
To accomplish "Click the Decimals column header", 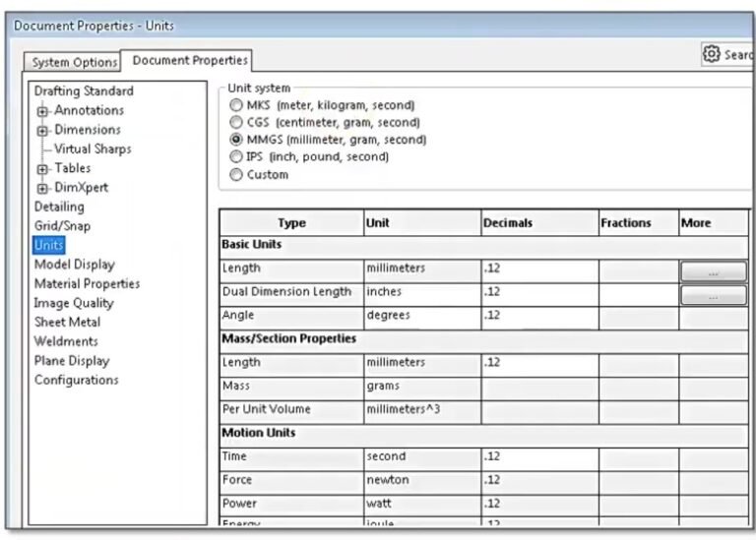I will (540, 223).
